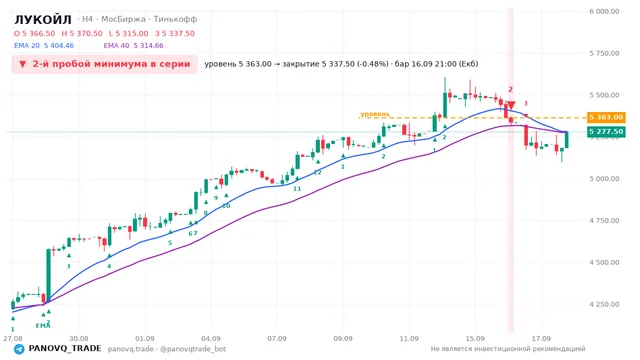Viewport: 640px width, 360px height.
Task: Click the 5 000.00 price axis label
Action: click(x=604, y=179)
